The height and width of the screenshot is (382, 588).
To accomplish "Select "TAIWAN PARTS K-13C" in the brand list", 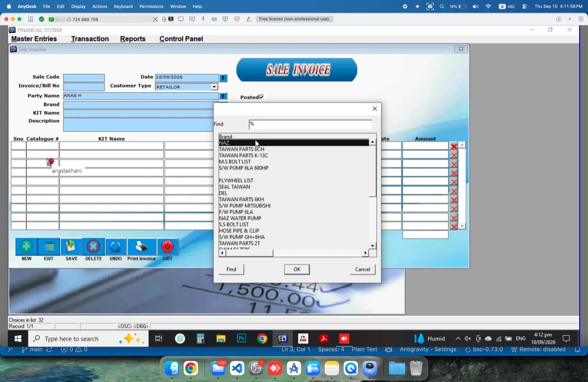I will click(x=243, y=155).
